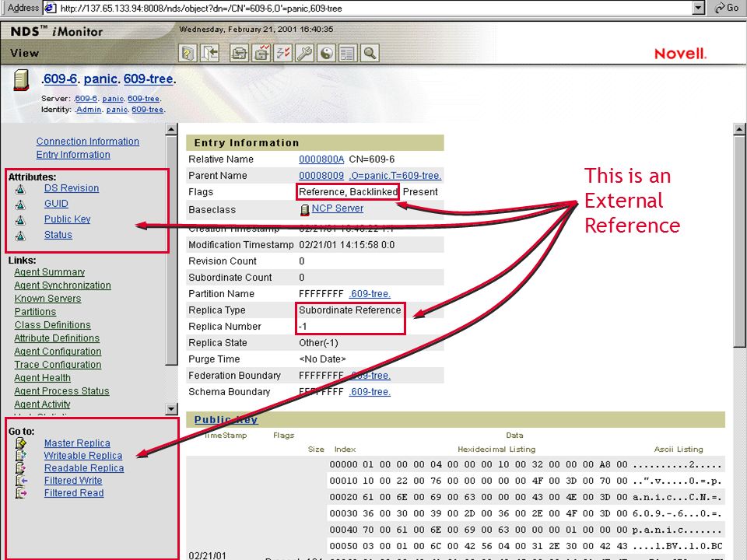Open the DS Revision attribute link
Screen dimensions: 747x560
72,188
